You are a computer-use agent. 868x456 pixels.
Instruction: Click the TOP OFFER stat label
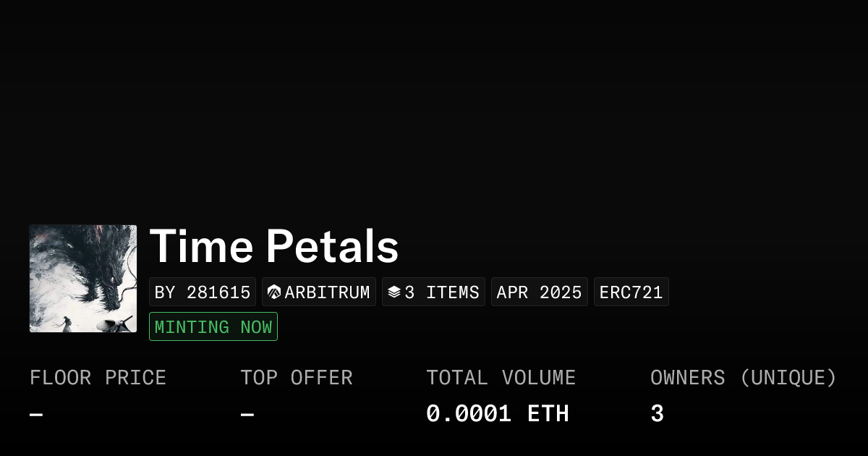(297, 378)
